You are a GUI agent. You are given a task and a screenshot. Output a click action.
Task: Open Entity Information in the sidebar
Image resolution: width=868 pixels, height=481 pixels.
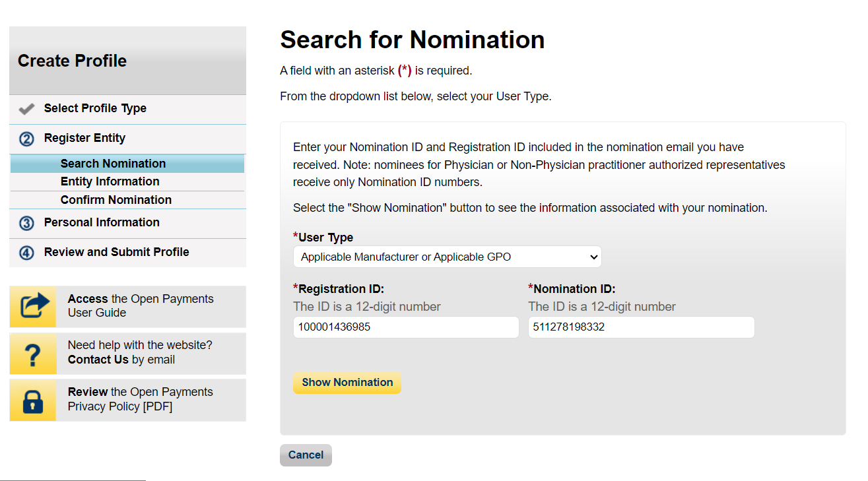pyautogui.click(x=110, y=181)
